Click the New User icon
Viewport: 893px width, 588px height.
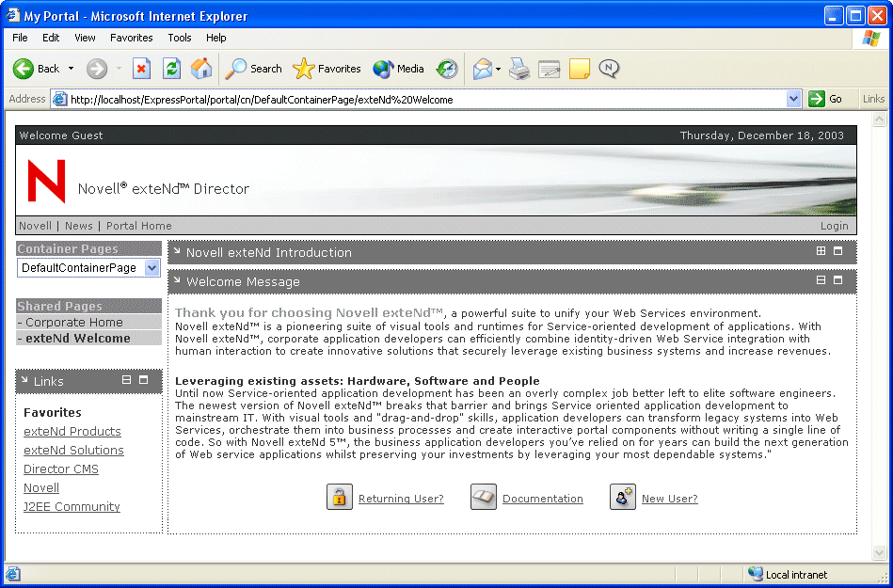622,497
